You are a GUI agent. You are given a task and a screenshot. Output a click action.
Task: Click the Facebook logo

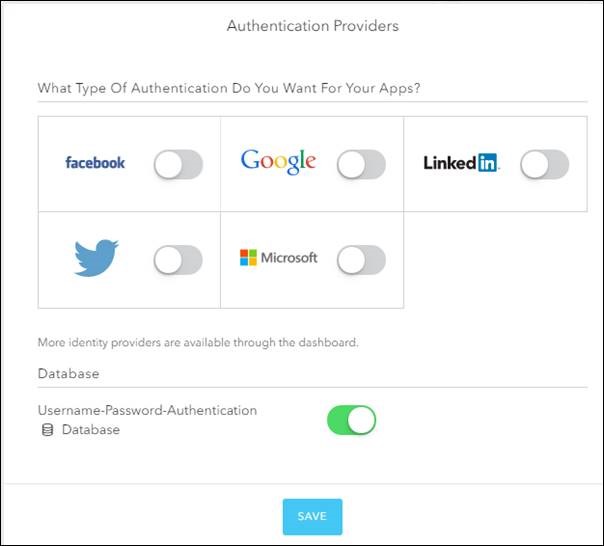point(95,163)
